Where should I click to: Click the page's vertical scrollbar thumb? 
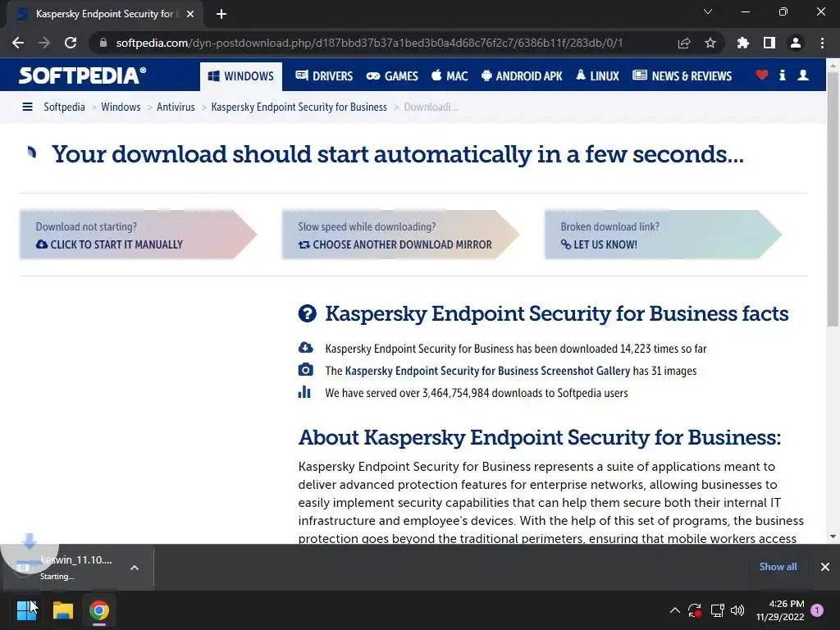click(833, 199)
